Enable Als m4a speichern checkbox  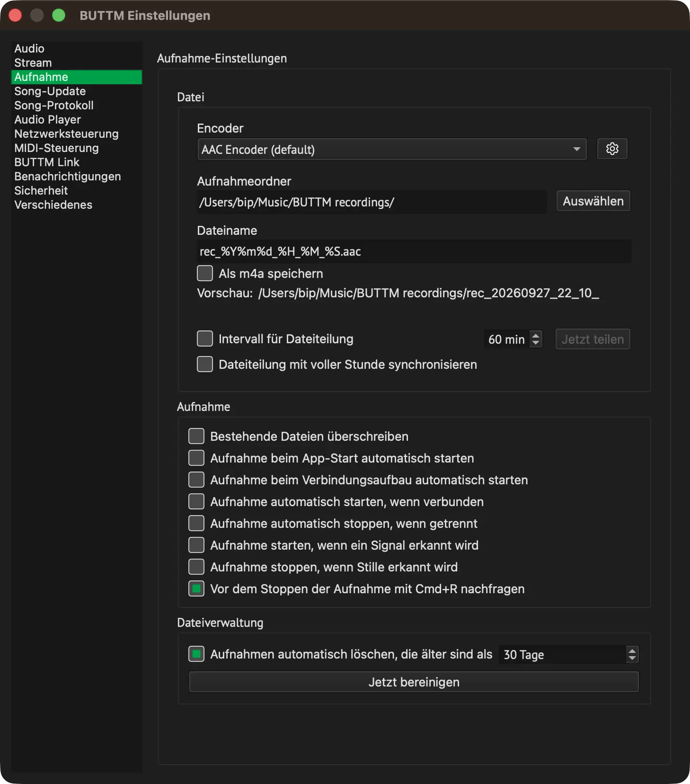[205, 273]
